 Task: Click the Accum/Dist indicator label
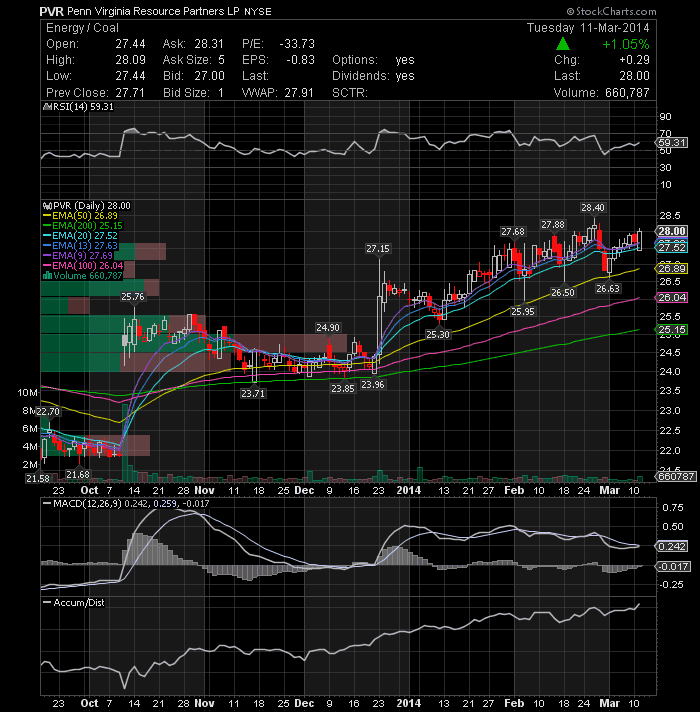(74, 603)
